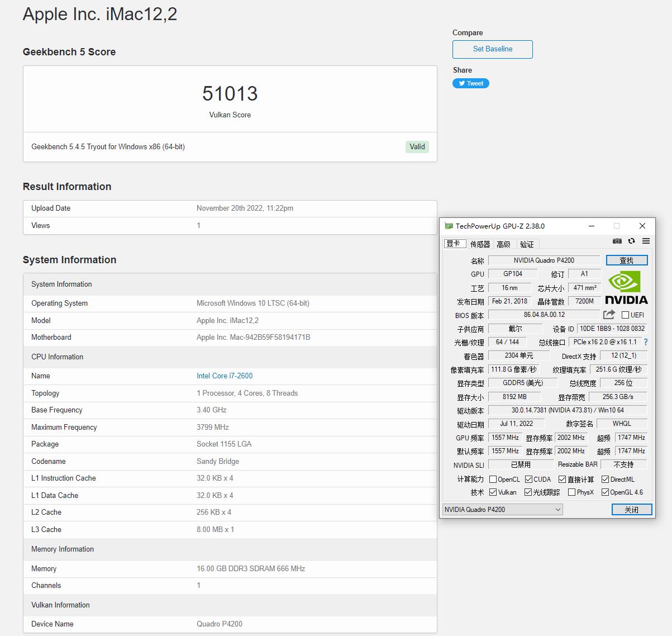Click the upload date November 20th 2022
This screenshot has height=636, width=672.
(x=245, y=208)
